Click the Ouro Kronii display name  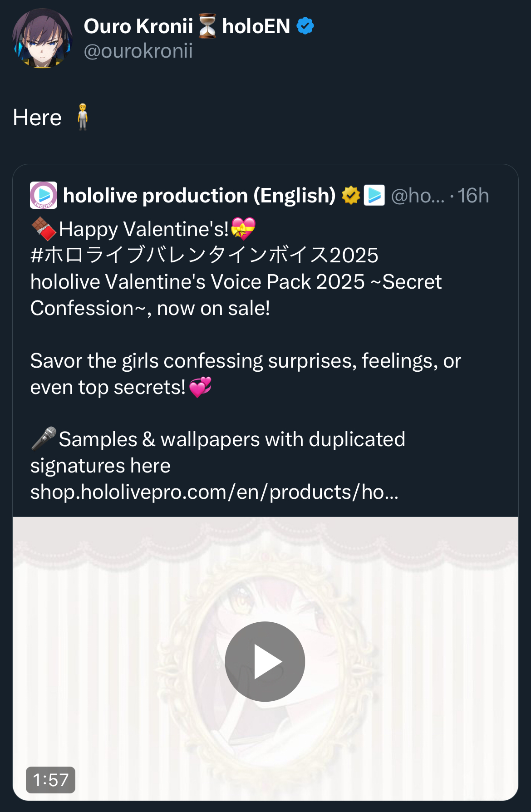[x=138, y=26]
